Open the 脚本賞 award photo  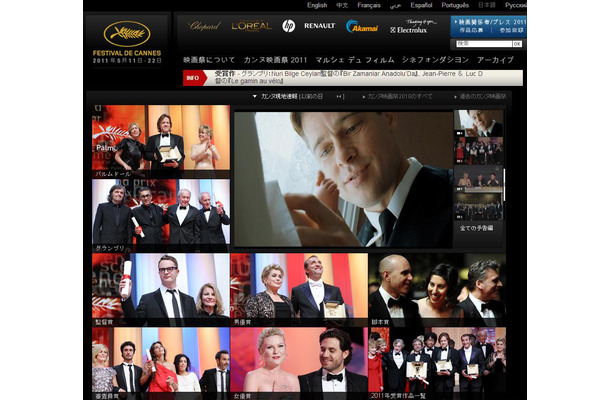point(437,289)
